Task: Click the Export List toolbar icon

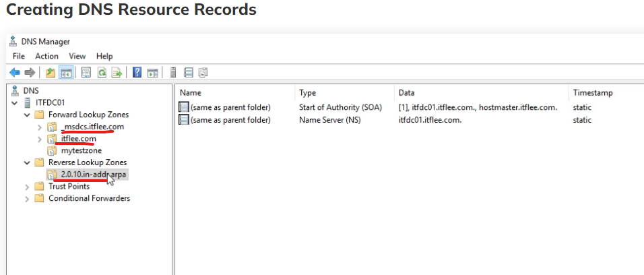Action: [x=117, y=73]
